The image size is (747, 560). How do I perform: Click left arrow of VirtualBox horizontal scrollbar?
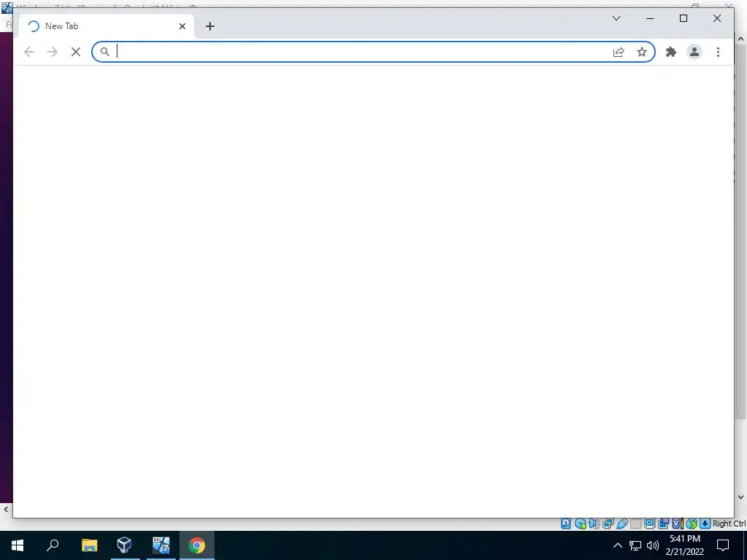(x=5, y=510)
